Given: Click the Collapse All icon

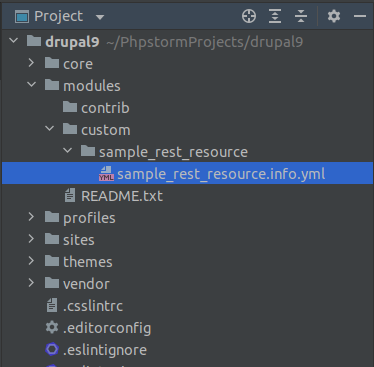Looking at the screenshot, I should (x=301, y=16).
